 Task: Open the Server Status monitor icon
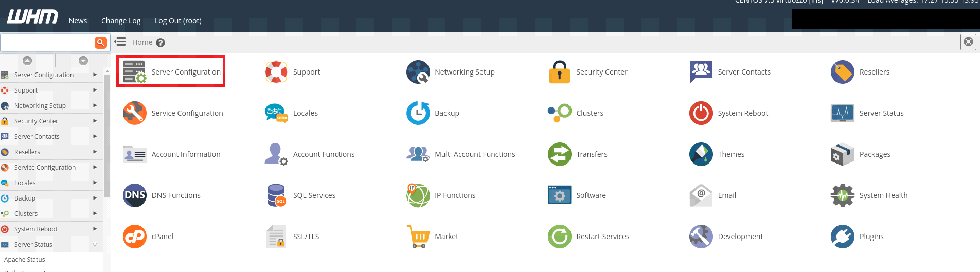[x=842, y=113]
